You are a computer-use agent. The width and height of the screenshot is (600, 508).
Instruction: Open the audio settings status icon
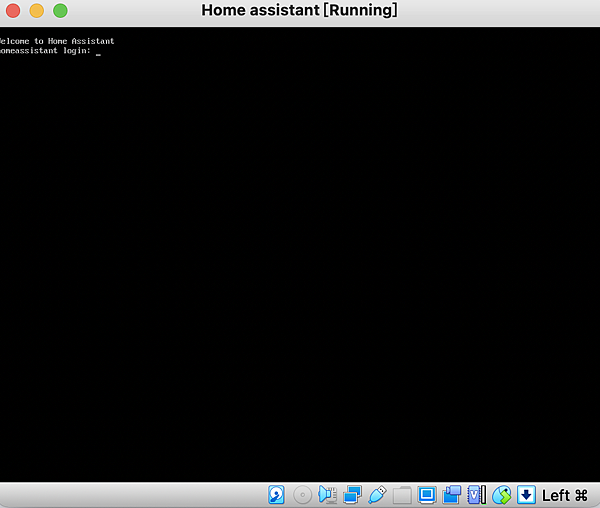pos(328,495)
